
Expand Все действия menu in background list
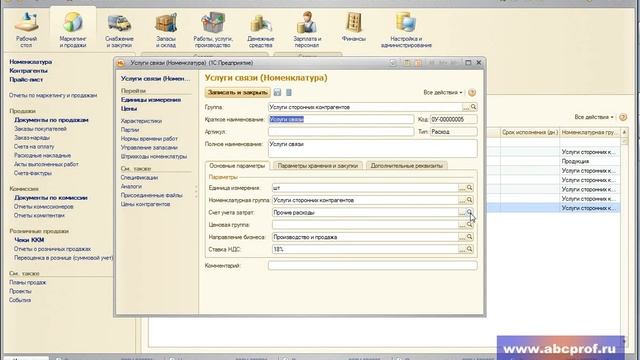click(594, 117)
